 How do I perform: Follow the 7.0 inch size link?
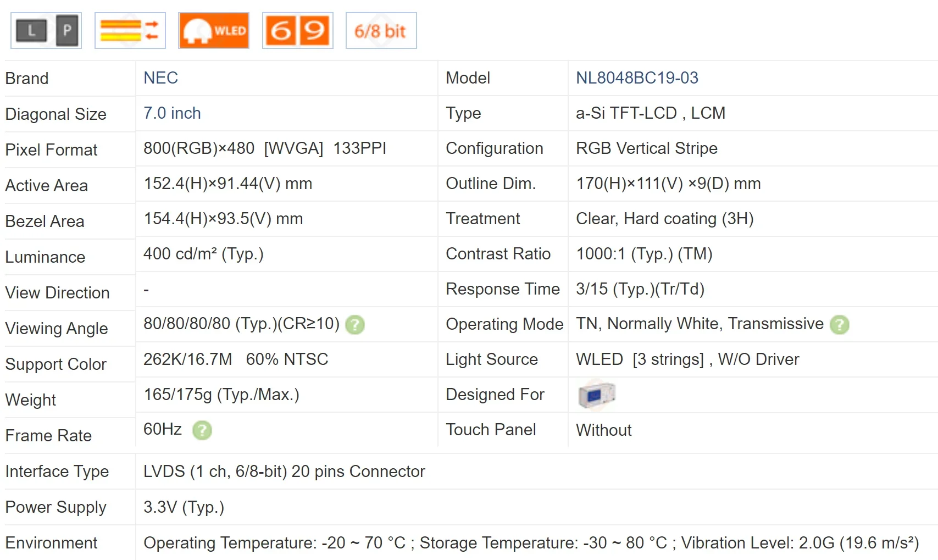coord(172,113)
